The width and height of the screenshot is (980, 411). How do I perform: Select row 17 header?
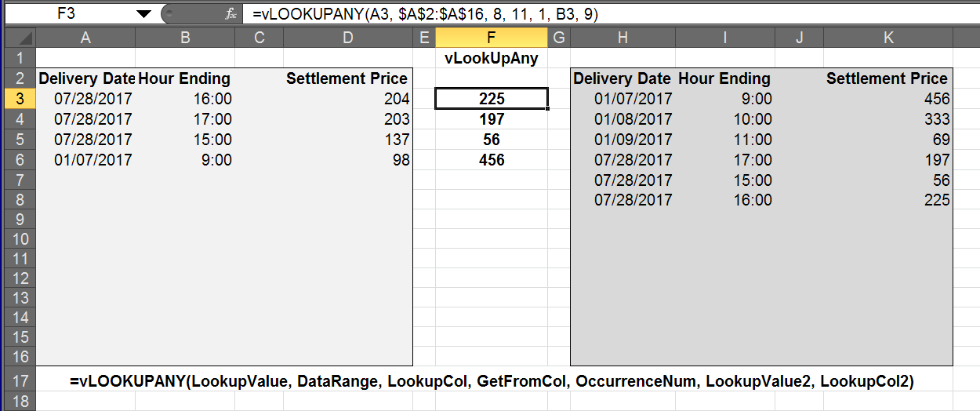pos(21,382)
